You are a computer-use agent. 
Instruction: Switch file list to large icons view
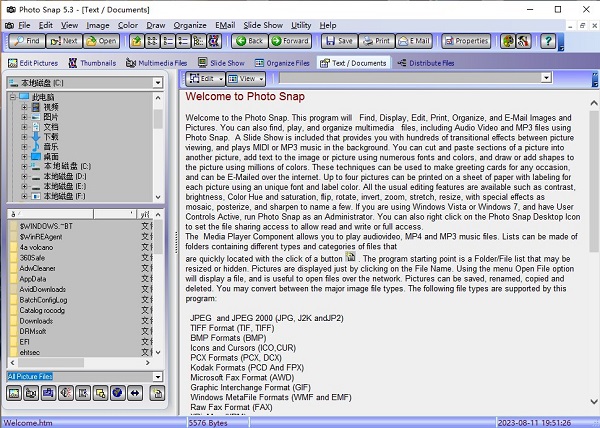click(152, 41)
